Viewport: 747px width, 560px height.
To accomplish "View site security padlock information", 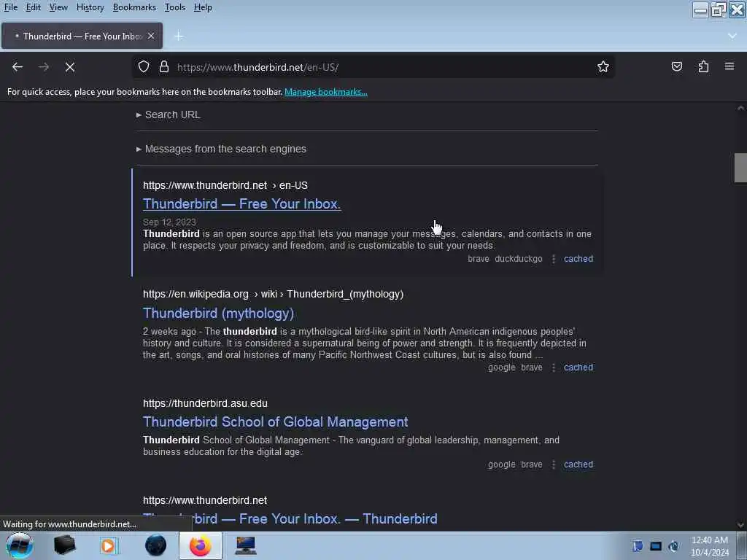I will coord(164,66).
